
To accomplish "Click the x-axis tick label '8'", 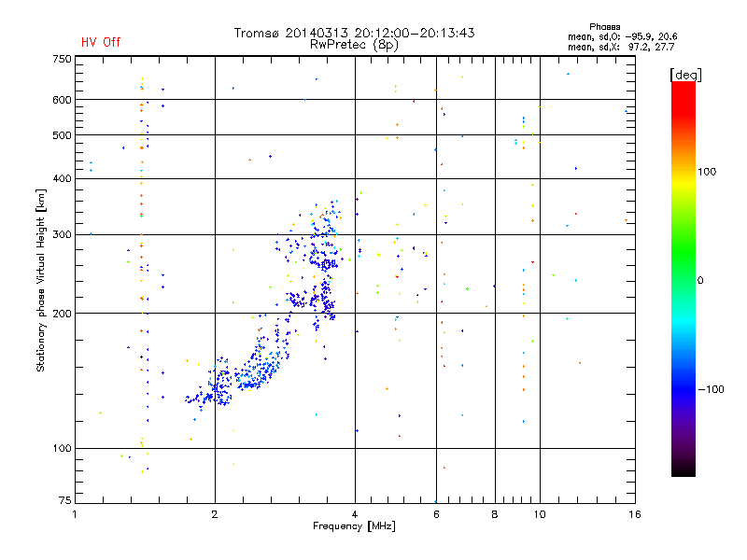I will click(495, 514).
